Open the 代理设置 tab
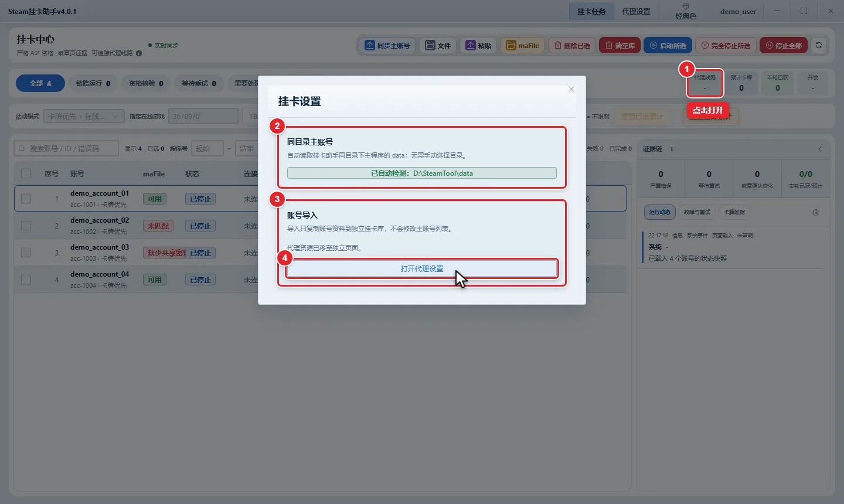Image resolution: width=844 pixels, height=504 pixels. [x=636, y=11]
